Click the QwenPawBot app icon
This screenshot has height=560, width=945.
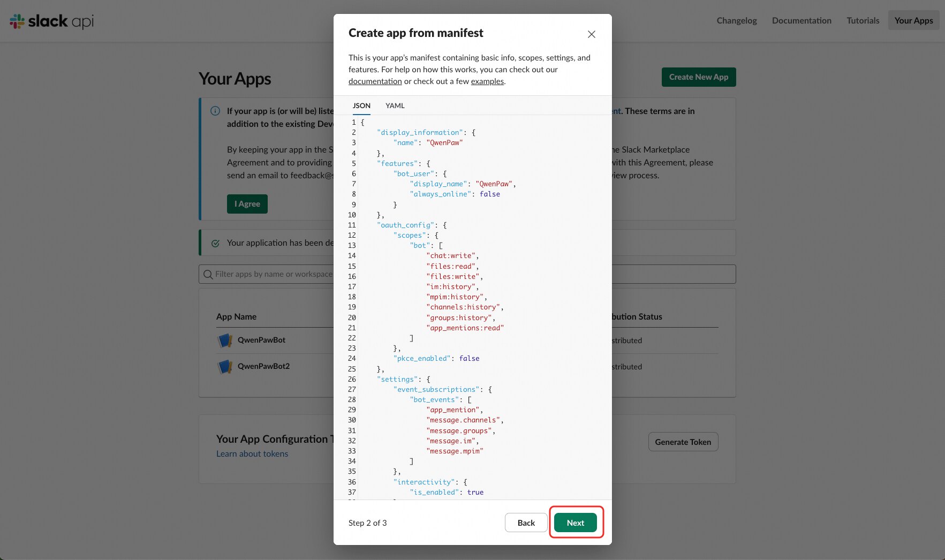pyautogui.click(x=225, y=340)
